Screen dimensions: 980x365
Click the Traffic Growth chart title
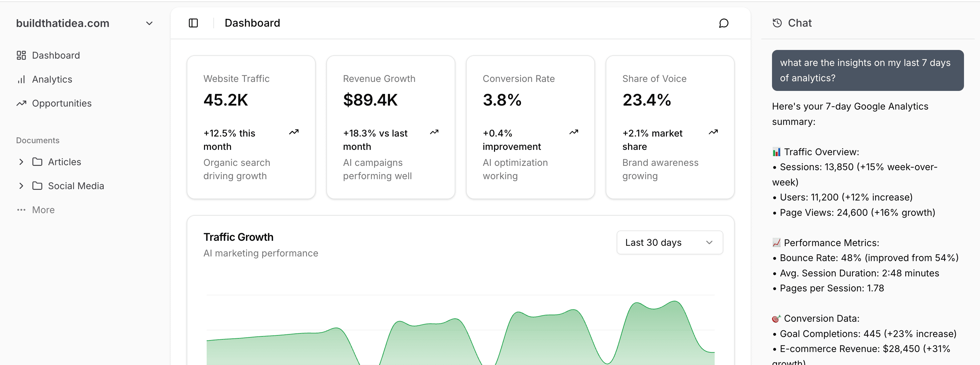[239, 237]
